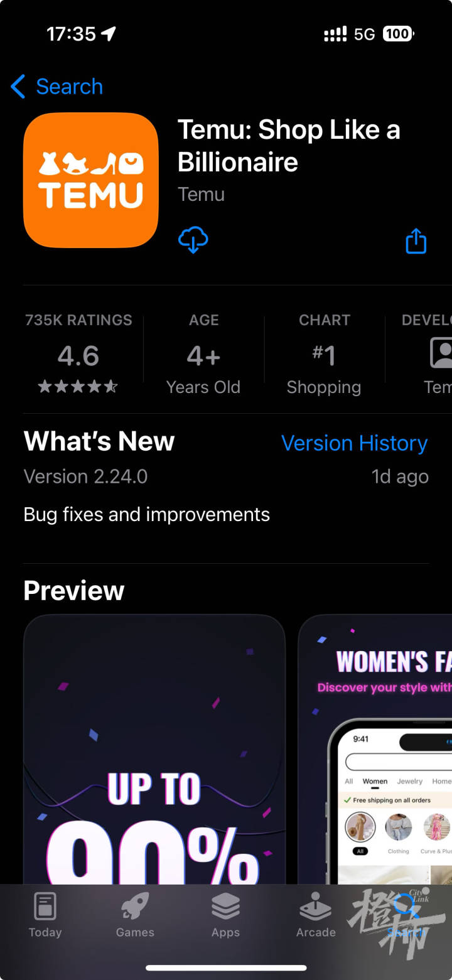Tap the Temu developer name under title

pyautogui.click(x=201, y=195)
